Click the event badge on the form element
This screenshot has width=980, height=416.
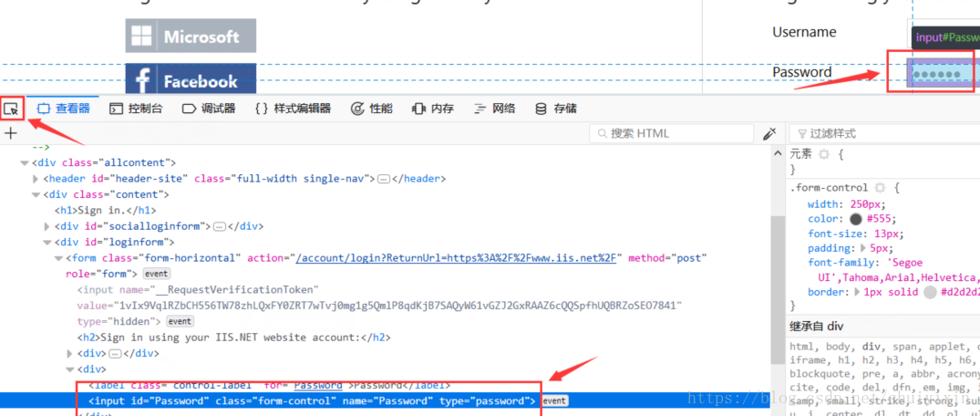[x=156, y=274]
